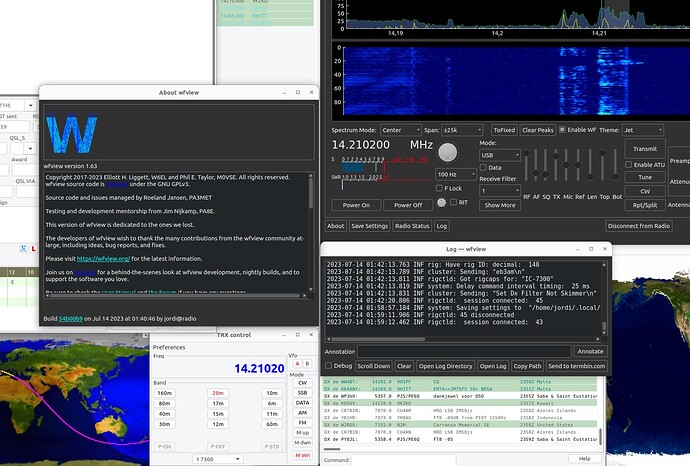Click the Radio Status button
690x466 pixels.
pos(412,226)
